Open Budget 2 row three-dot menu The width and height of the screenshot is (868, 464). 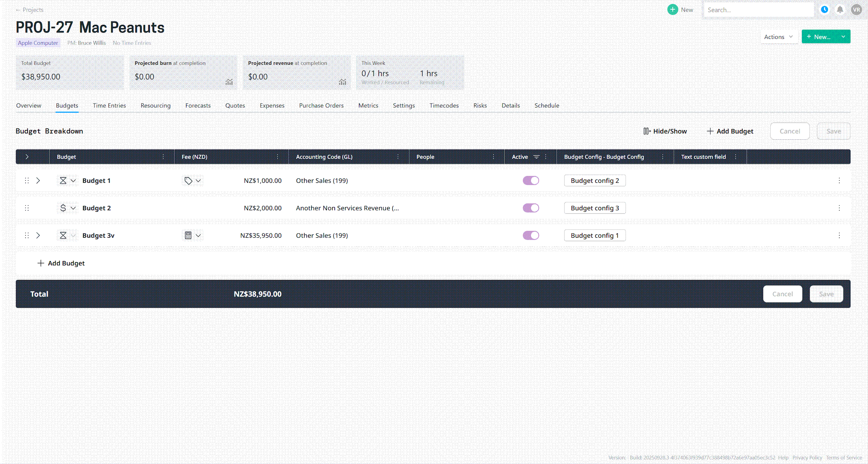click(839, 208)
